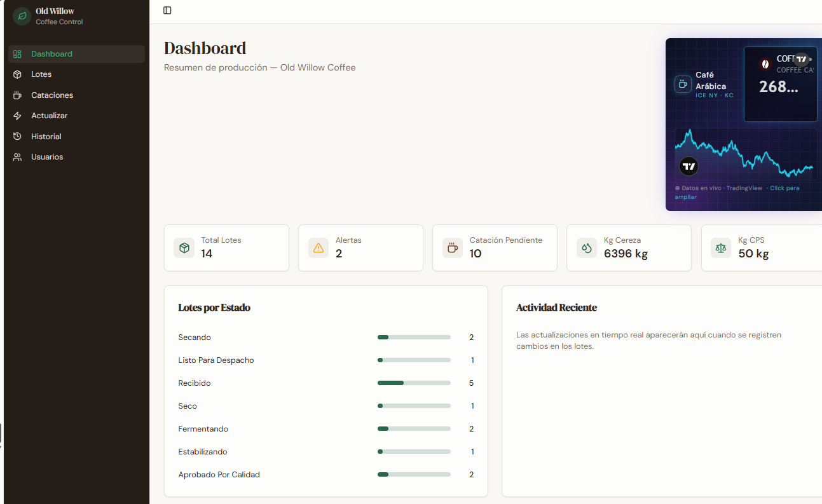Toggle the sidebar collapse button

167,10
